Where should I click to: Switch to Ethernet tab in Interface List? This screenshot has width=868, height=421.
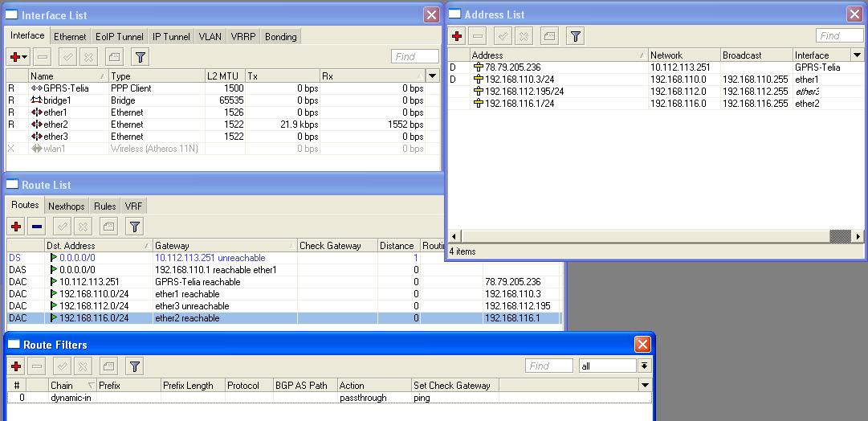point(70,37)
